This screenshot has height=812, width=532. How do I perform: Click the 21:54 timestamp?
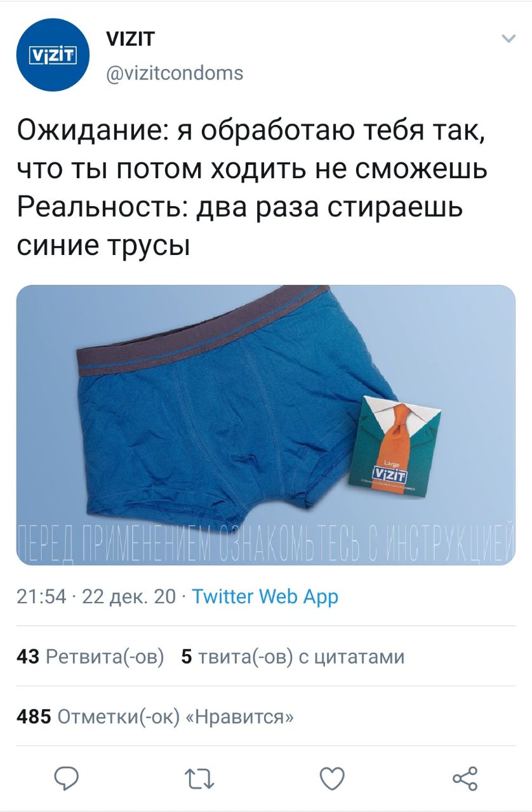click(41, 596)
